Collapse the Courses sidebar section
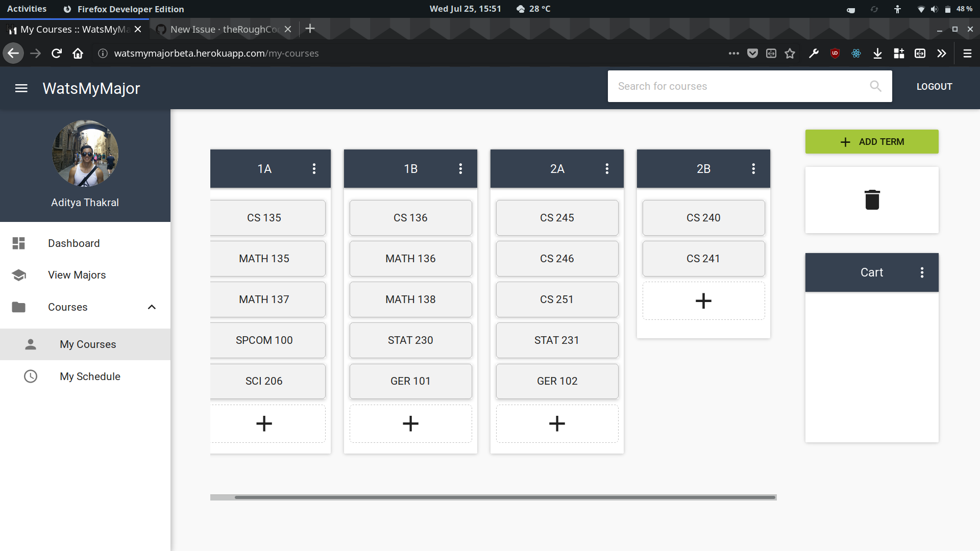The width and height of the screenshot is (980, 551). click(152, 307)
